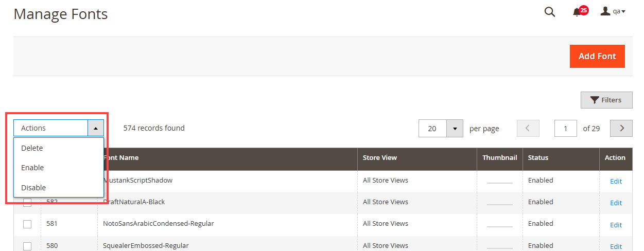Open the per page count dropdown arrow
The width and height of the screenshot is (644, 251).
(x=455, y=128)
